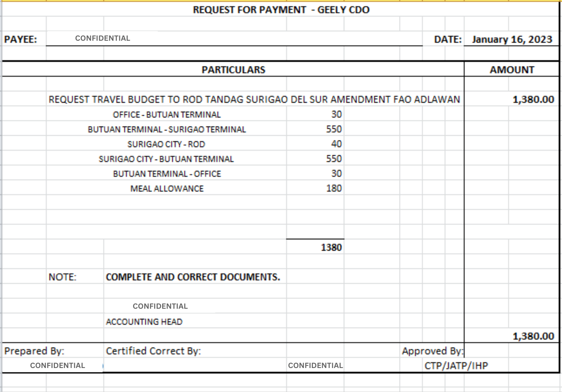Image resolution: width=562 pixels, height=392 pixels.
Task: Select the bold 1380 subtotal cell
Action: pos(332,247)
